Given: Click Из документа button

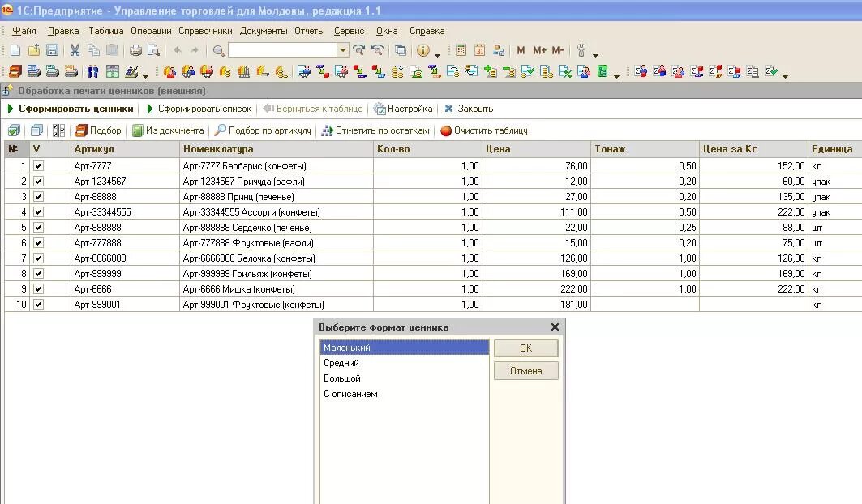Looking at the screenshot, I should (x=168, y=130).
